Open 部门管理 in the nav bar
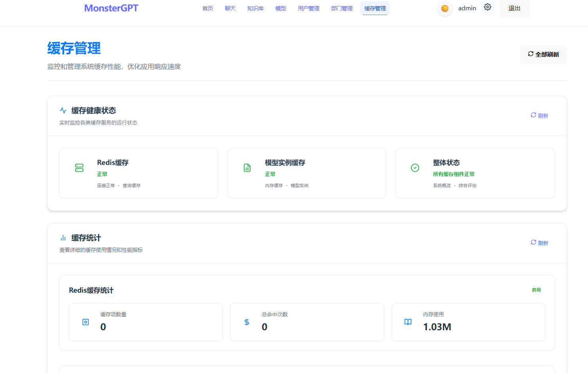Screen dimensions: 588x373 click(x=342, y=8)
